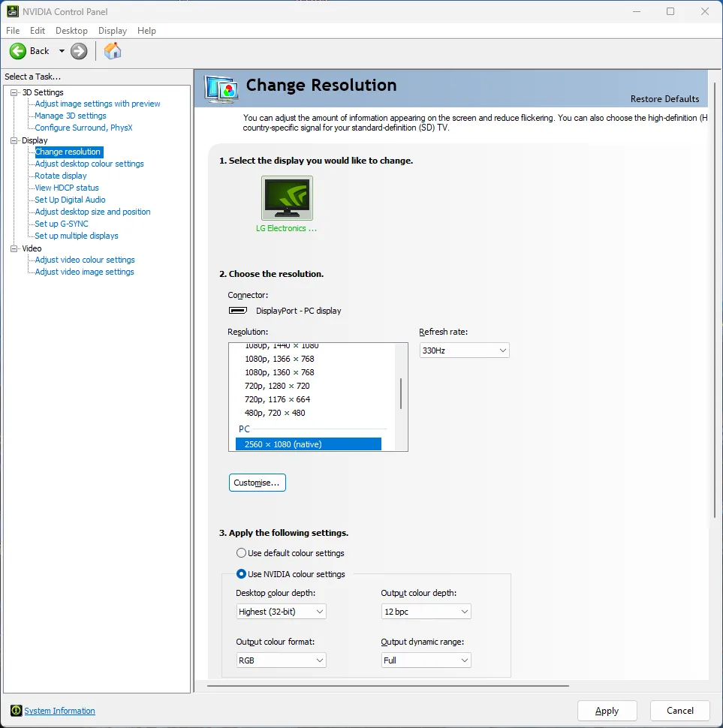Open the System Information link
Viewport: 723px width, 728px height.
[x=59, y=711]
